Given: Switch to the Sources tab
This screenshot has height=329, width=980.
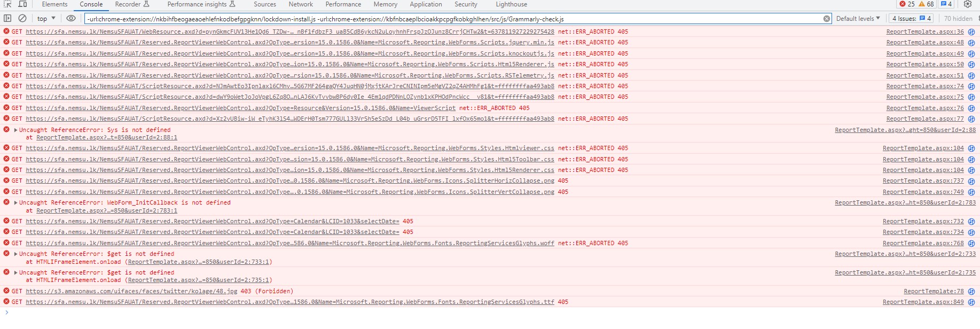Looking at the screenshot, I should tap(265, 4).
